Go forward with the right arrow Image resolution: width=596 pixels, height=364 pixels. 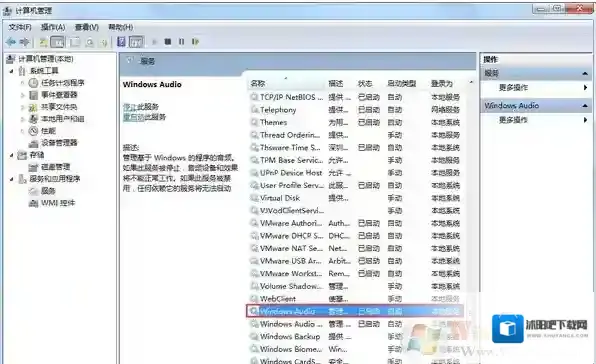tap(24, 42)
